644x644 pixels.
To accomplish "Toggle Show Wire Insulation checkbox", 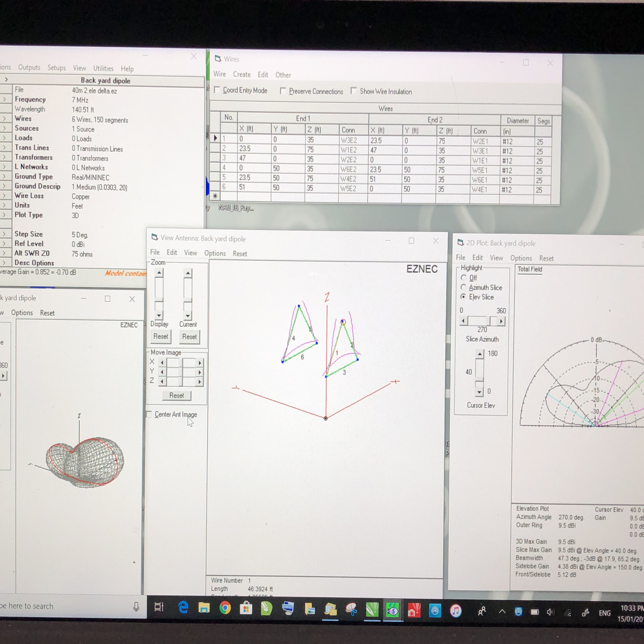I will 354,91.
